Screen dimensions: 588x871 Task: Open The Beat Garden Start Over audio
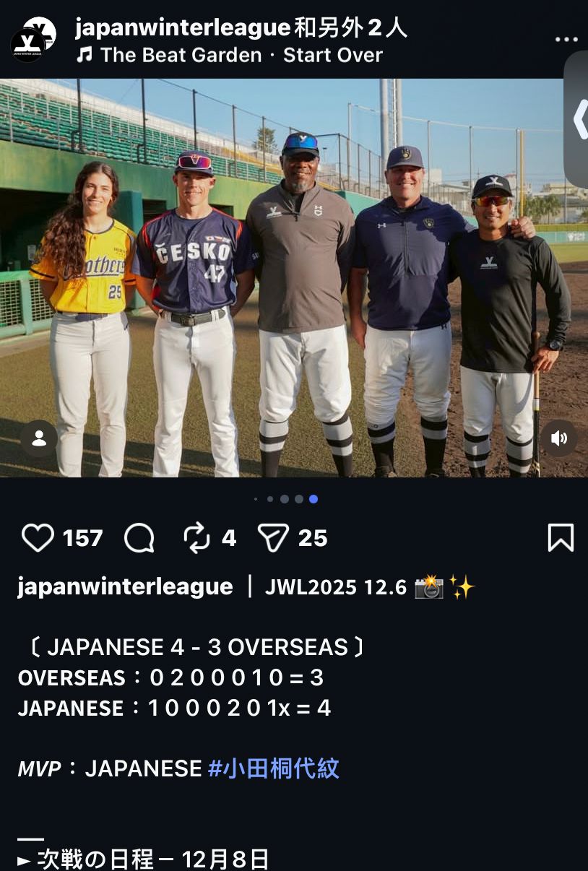pyautogui.click(x=242, y=55)
